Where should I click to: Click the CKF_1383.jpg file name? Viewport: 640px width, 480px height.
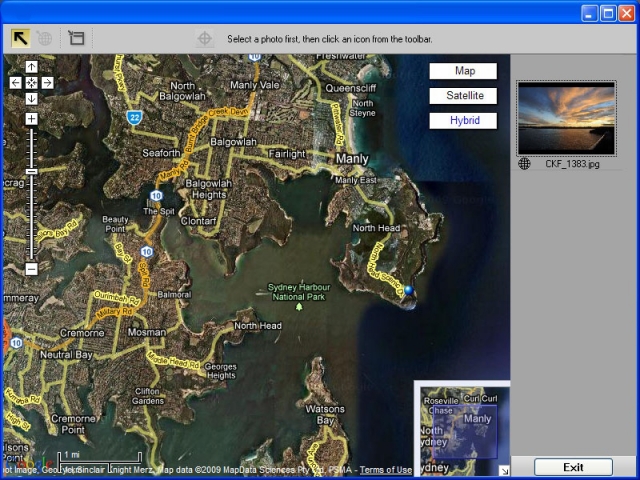tap(572, 164)
